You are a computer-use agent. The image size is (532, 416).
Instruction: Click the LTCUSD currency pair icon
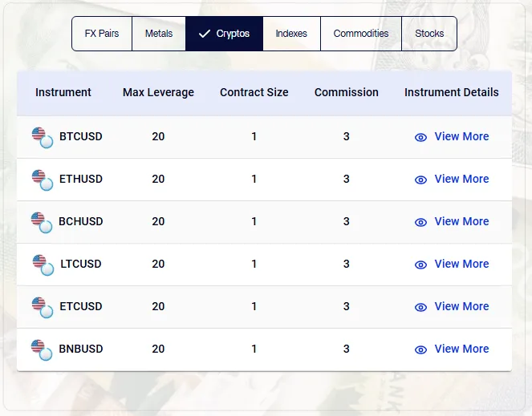coord(42,264)
